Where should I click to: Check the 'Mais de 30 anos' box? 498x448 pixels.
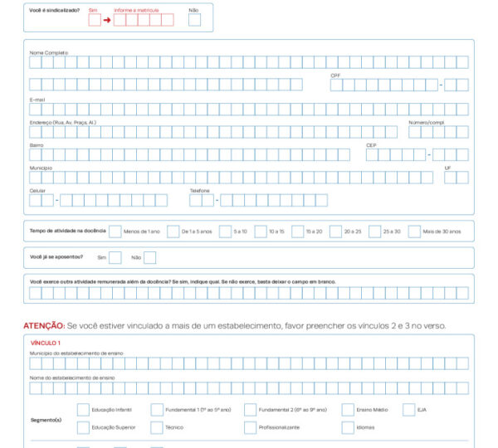(x=414, y=231)
